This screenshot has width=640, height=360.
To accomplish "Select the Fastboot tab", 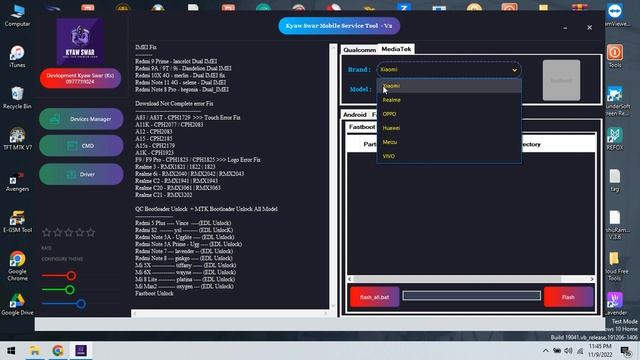I will tap(362, 127).
